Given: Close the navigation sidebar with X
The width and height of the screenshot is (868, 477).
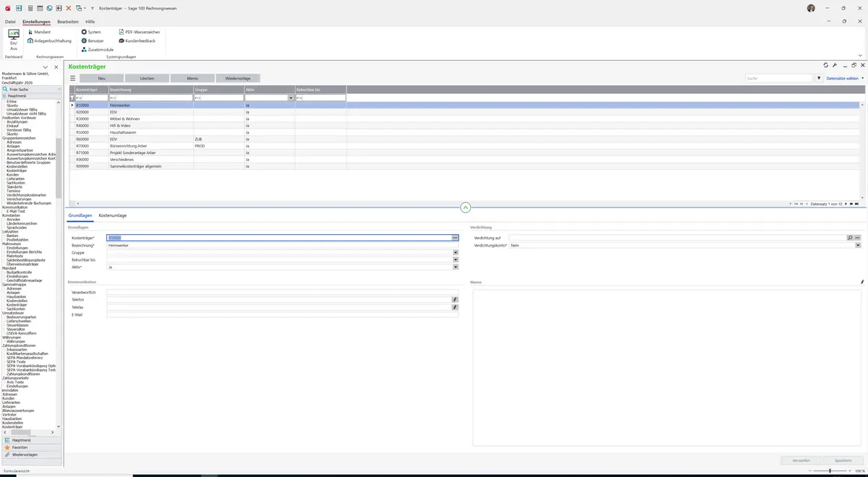Looking at the screenshot, I should tap(56, 67).
